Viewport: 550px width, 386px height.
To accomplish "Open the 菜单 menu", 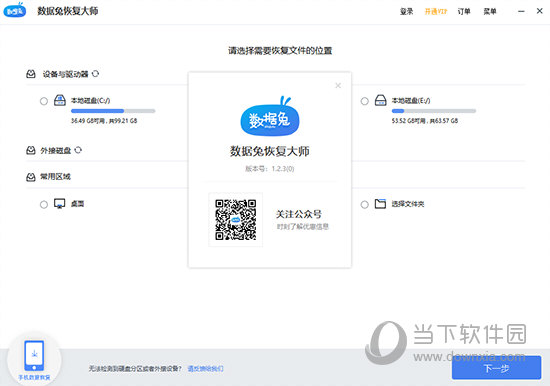I will click(490, 12).
